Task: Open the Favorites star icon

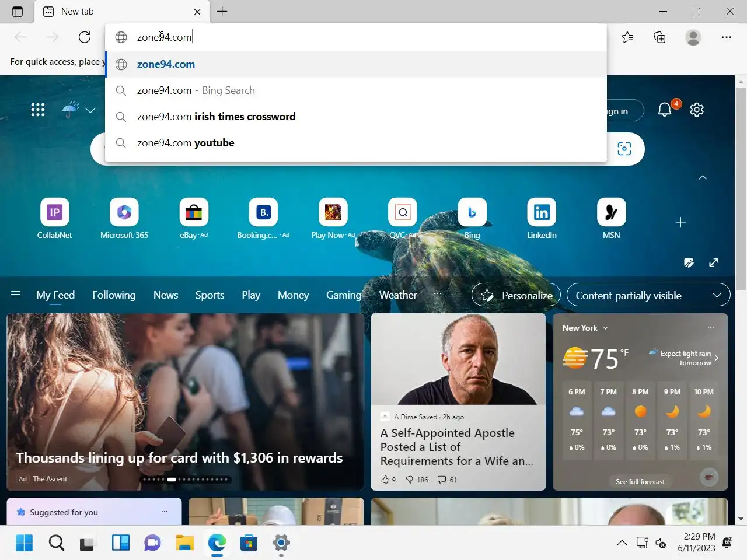Action: pos(627,37)
